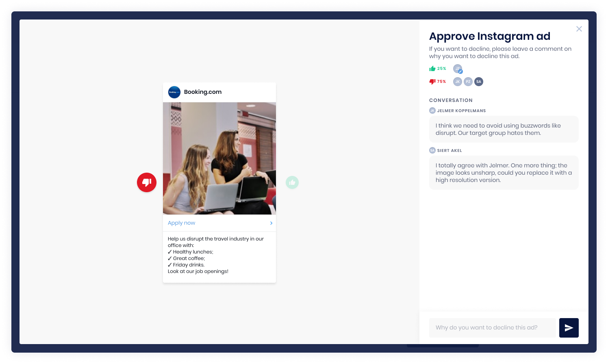
Task: Click the 'Healthy lunches;' line in the ad
Action: pyautogui.click(x=191, y=252)
